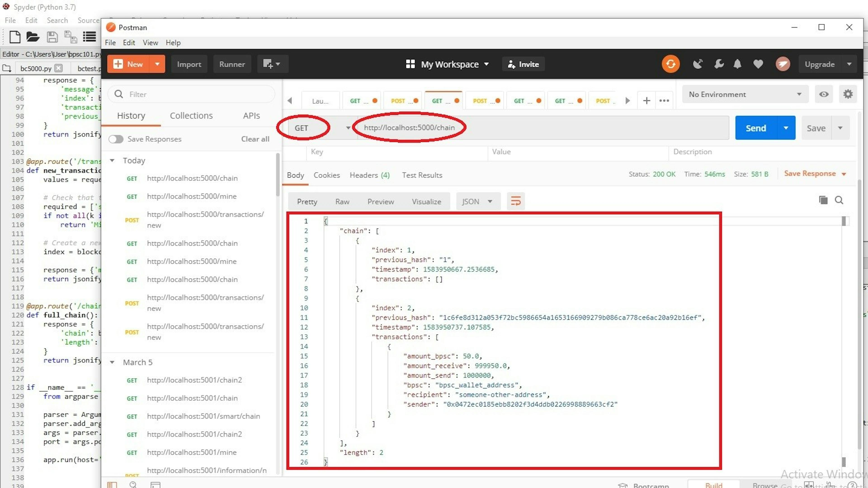Collapse the Today history group

click(x=112, y=161)
